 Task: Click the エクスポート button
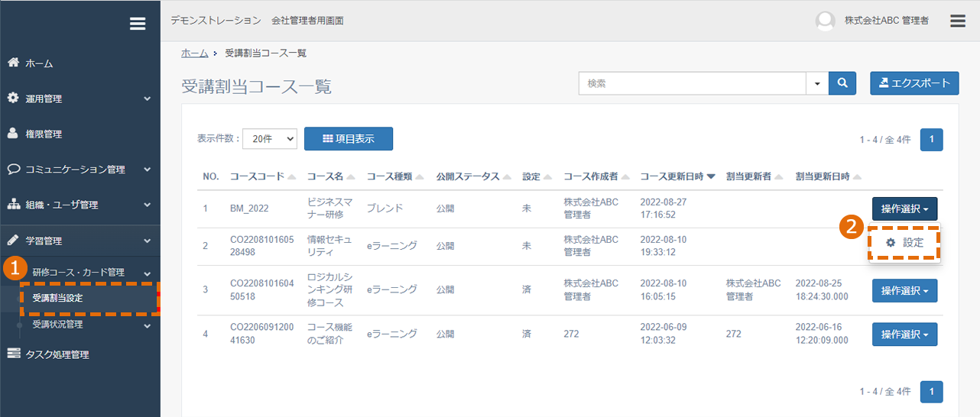click(x=914, y=83)
